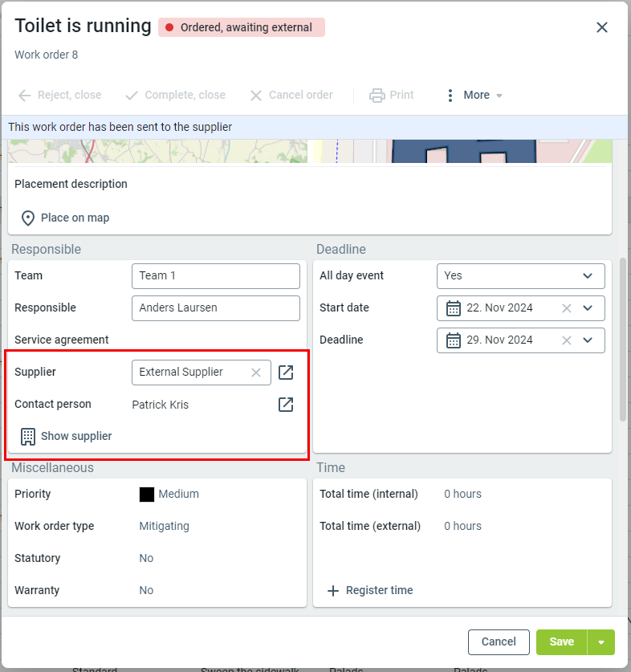Viewport: 631px width, 672px height.
Task: Expand the Start date dropdown arrow
Action: tap(588, 308)
